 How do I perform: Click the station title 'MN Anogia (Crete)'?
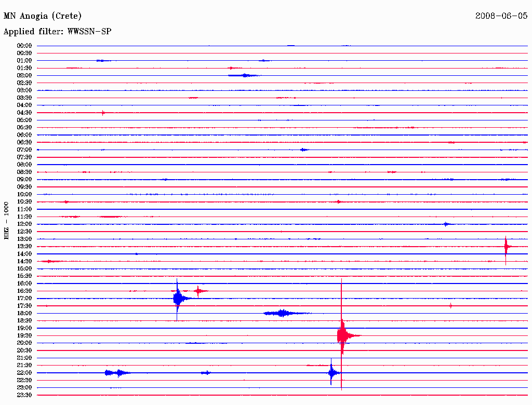[x=43, y=16]
